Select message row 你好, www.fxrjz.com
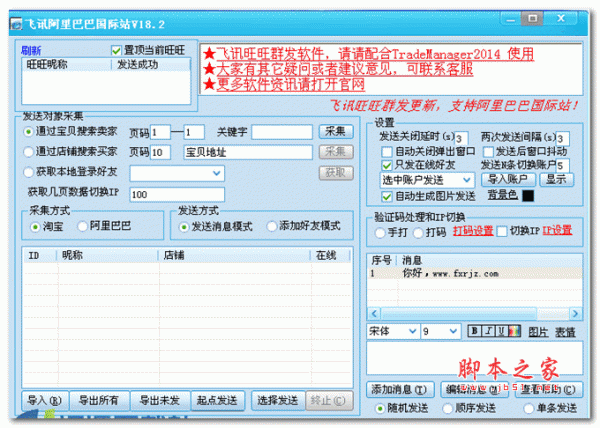The width and height of the screenshot is (600, 428). coord(475,273)
